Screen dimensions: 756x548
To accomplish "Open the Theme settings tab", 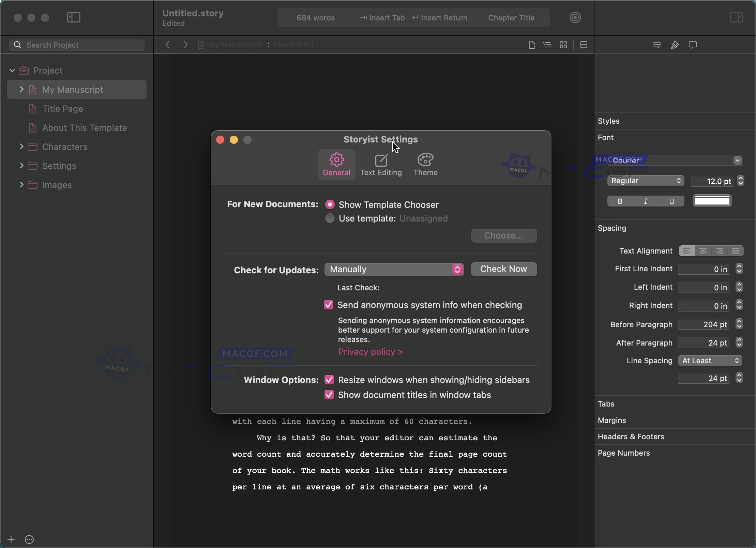I will click(425, 165).
